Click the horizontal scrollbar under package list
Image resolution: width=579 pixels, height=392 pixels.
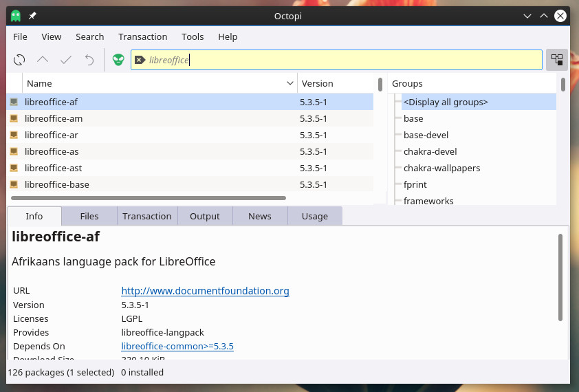coord(148,198)
